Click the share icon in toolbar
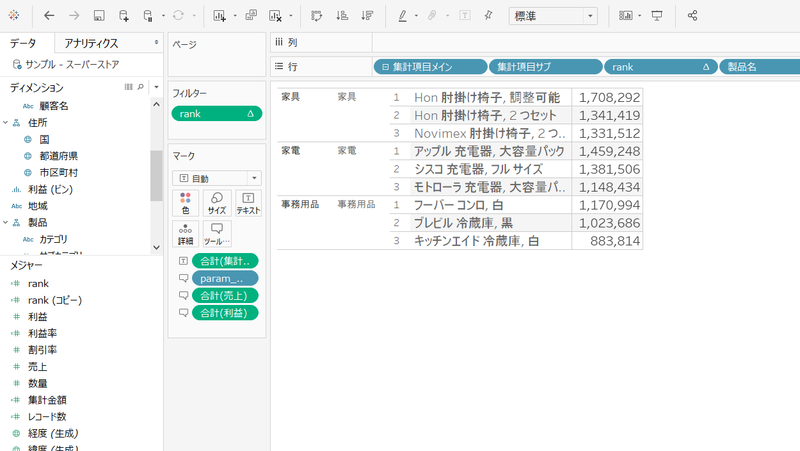 tap(692, 16)
